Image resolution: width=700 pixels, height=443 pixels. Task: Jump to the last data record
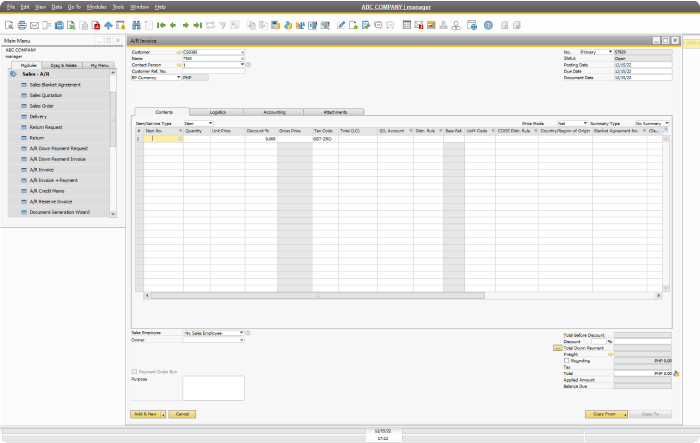(198, 25)
